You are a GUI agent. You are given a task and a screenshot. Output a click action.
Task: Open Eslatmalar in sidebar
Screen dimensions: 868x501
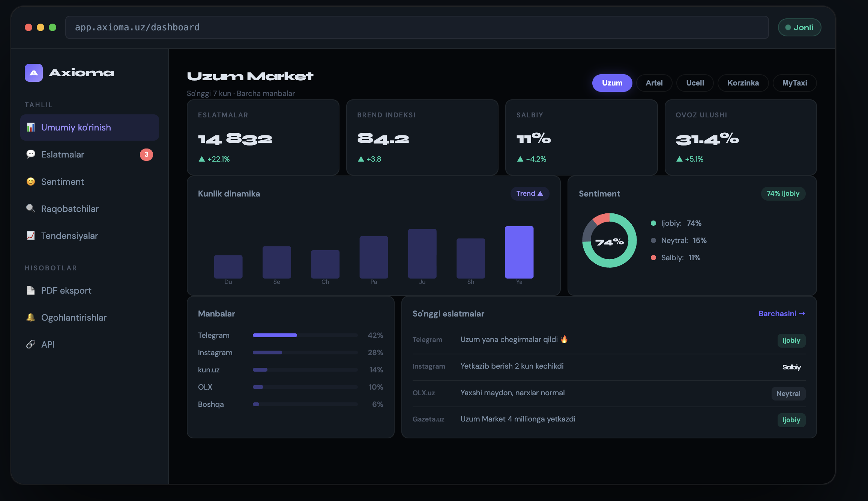point(90,154)
